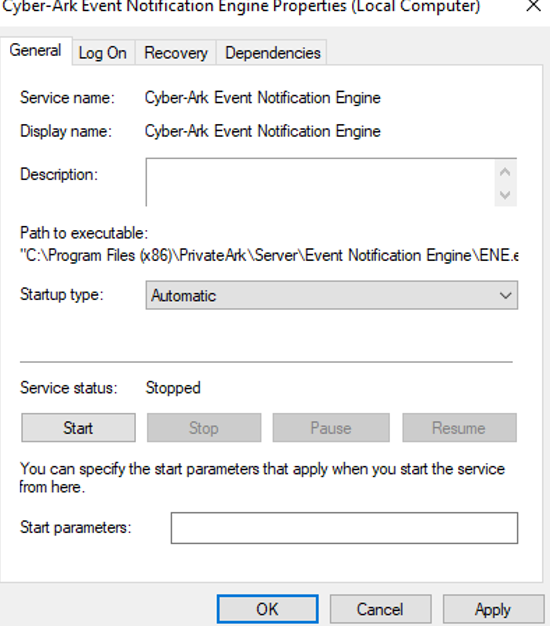Click the Service name value text
This screenshot has width=550, height=626.
263,98
